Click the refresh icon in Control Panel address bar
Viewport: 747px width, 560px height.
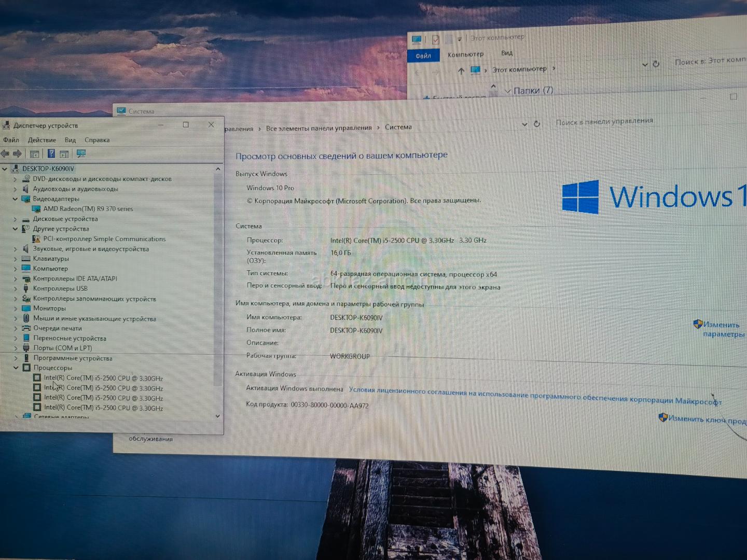pos(537,124)
